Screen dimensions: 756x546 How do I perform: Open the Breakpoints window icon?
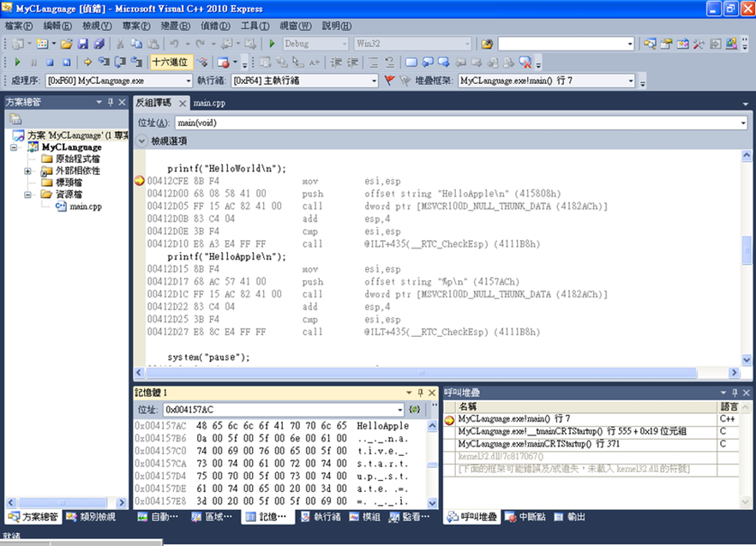click(223, 63)
